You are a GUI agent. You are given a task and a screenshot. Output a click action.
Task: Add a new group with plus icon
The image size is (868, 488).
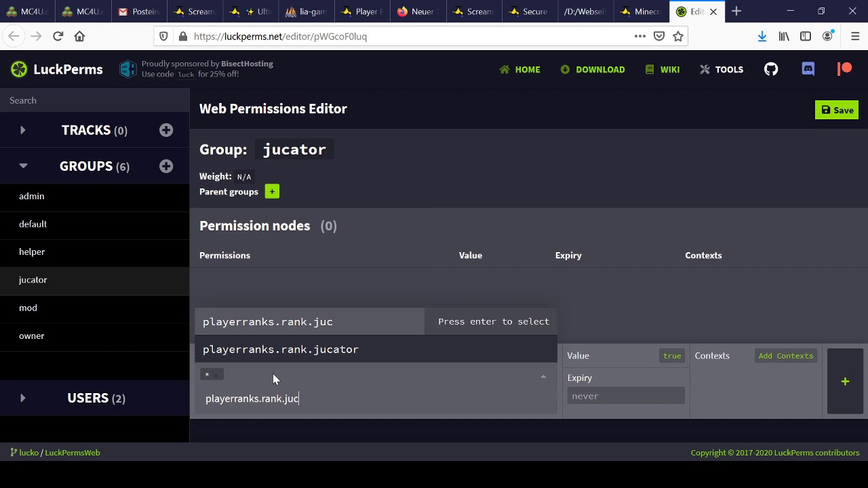(166, 166)
